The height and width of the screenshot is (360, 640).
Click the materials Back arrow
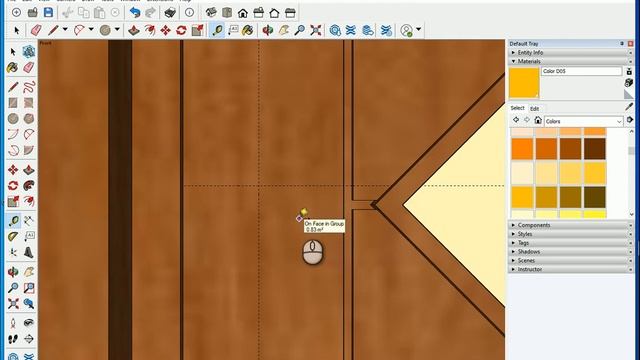point(516,120)
